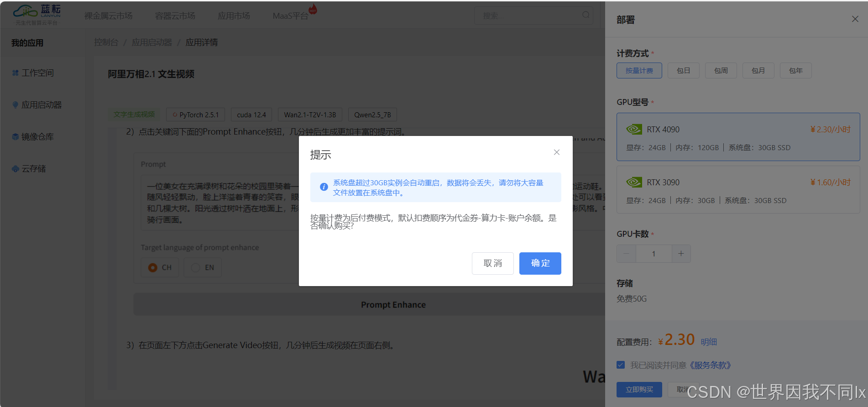Click the NVIDIA icon on RTX 4090 card
Image resolution: width=868 pixels, height=407 pixels.
click(x=634, y=130)
